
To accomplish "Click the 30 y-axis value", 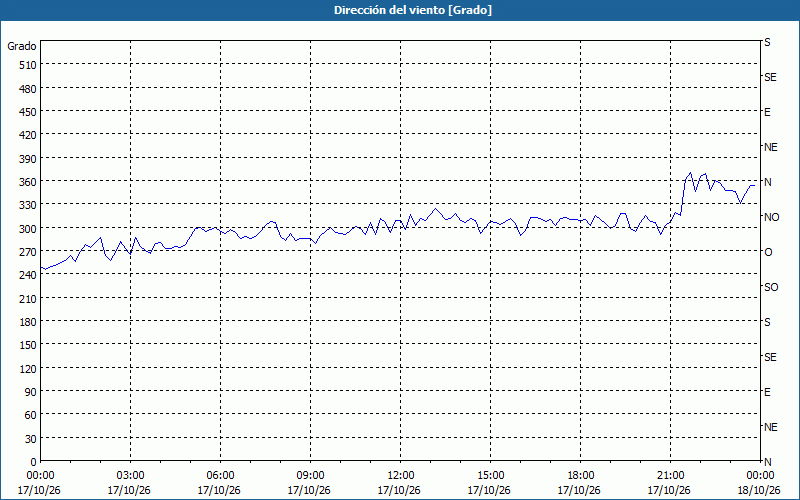I will pyautogui.click(x=31, y=439).
